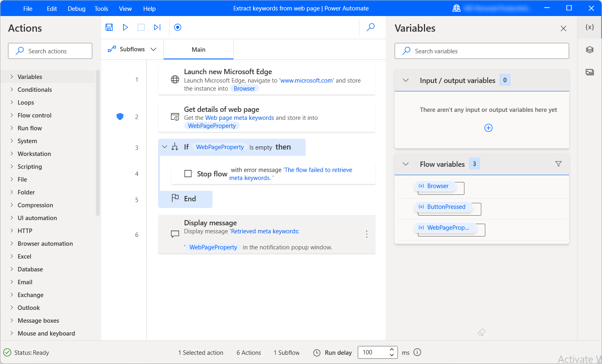The width and height of the screenshot is (602, 364).
Task: Expand the Excel action group
Action: pyautogui.click(x=11, y=256)
